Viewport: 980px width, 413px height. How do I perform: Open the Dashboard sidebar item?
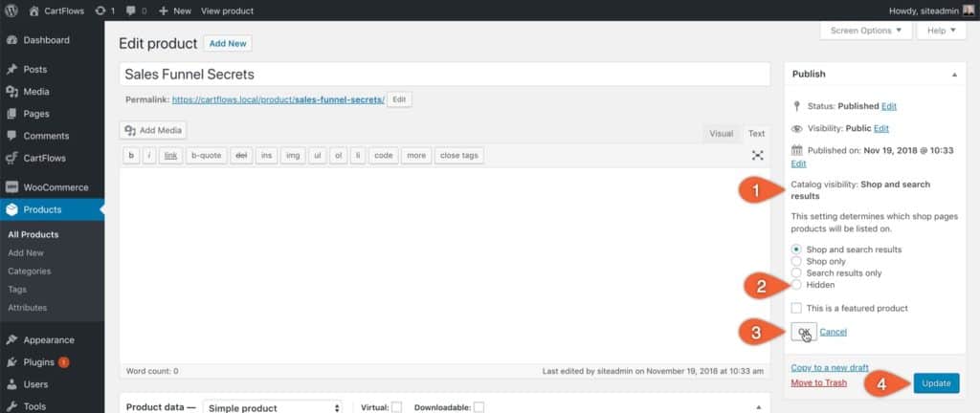tap(46, 40)
